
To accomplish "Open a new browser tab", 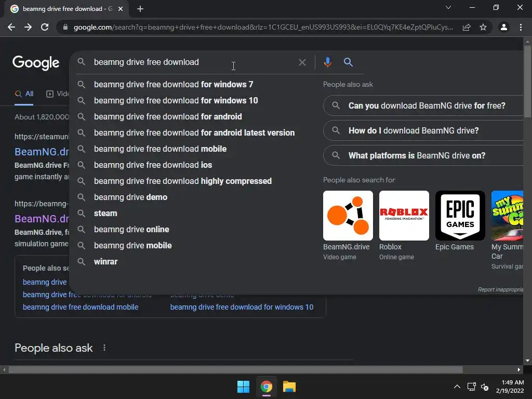I will point(140,9).
